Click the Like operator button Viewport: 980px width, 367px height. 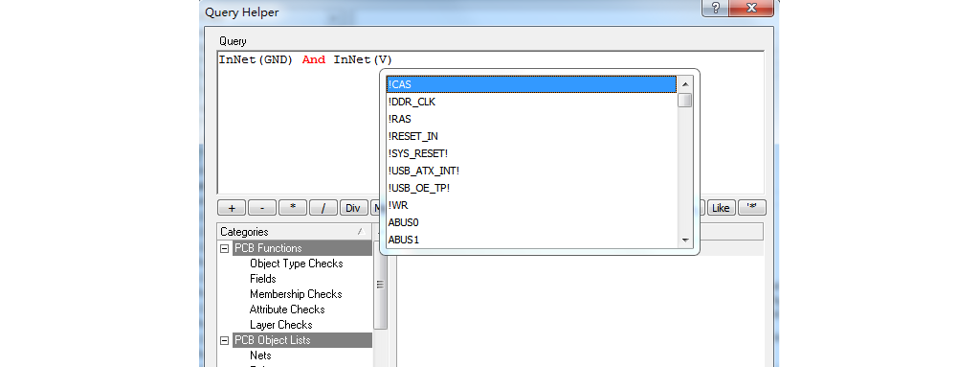click(721, 208)
